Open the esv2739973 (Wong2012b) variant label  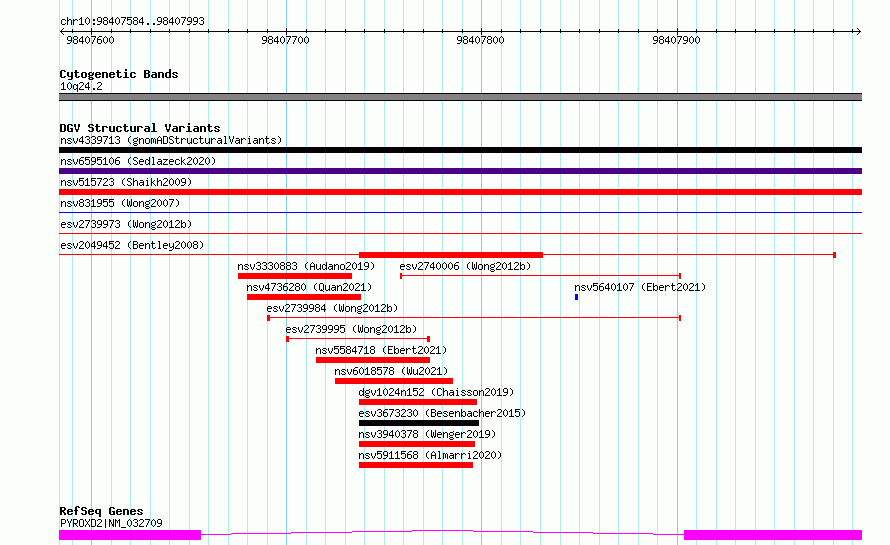pyautogui.click(x=126, y=224)
